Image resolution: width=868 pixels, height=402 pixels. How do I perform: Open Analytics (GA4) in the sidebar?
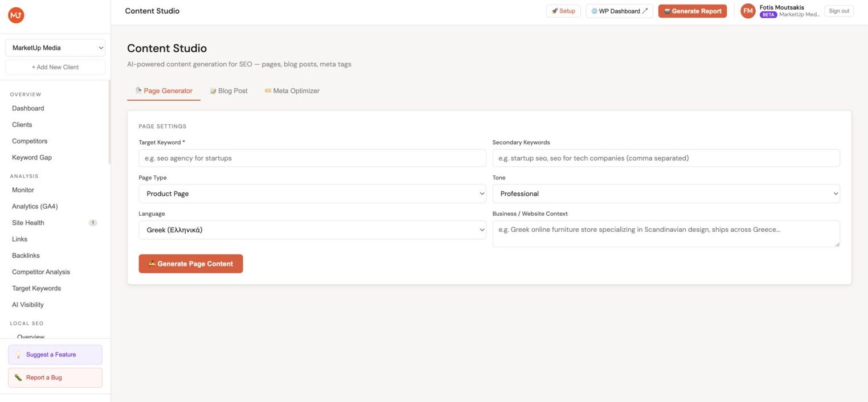coord(35,207)
